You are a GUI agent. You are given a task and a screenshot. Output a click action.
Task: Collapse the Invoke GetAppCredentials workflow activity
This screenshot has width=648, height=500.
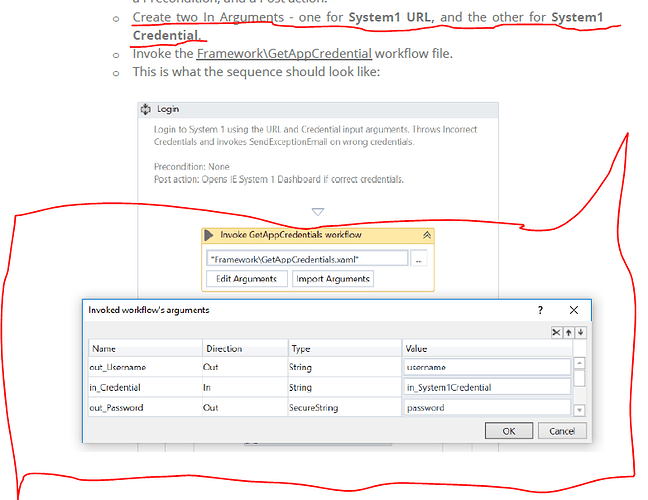[427, 235]
